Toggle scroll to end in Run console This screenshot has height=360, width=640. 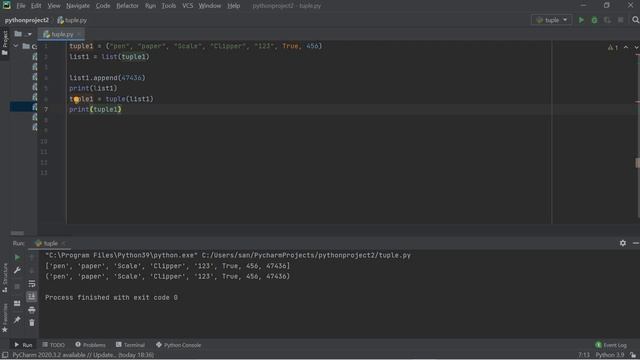[x=31, y=296]
